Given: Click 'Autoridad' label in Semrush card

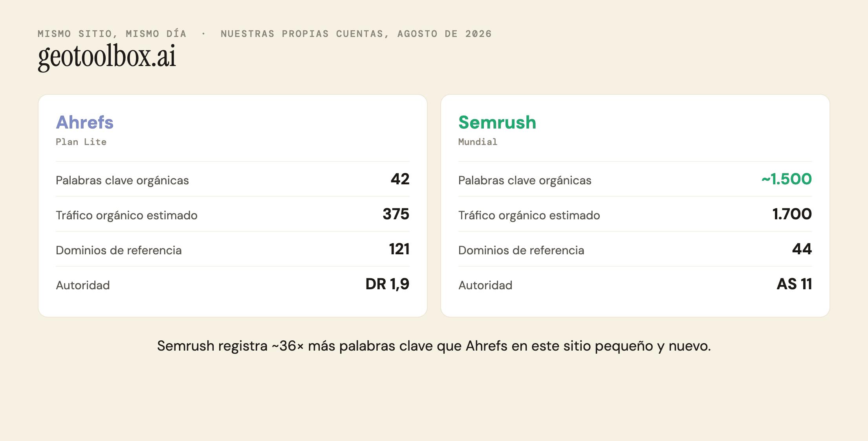Looking at the screenshot, I should (x=485, y=285).
